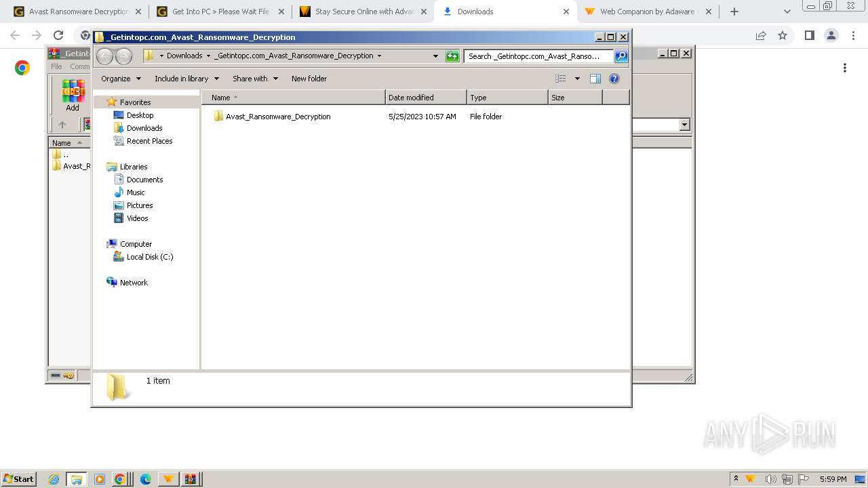
Task: Select Network in navigation pane
Action: (134, 283)
